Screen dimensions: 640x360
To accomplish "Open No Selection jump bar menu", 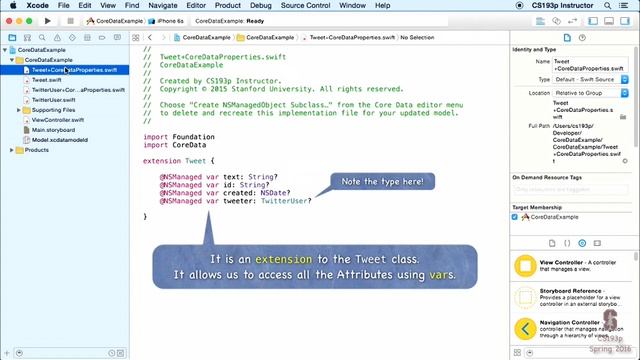I will click(x=417, y=38).
